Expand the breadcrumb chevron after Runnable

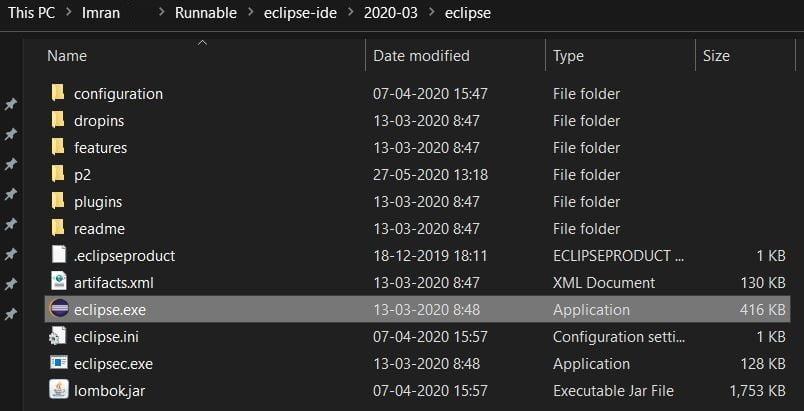pos(251,14)
